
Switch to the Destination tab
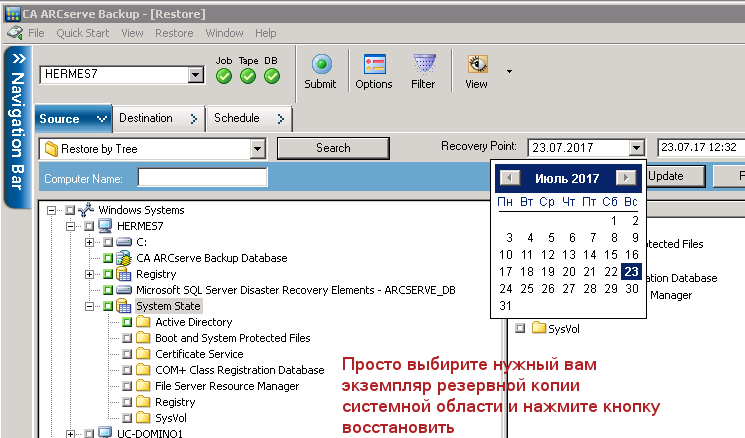point(159,118)
